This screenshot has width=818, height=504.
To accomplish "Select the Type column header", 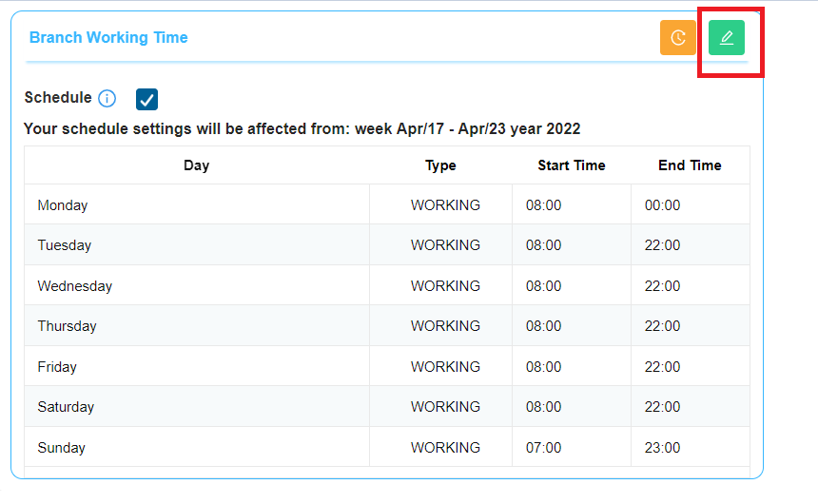I will pos(440,165).
